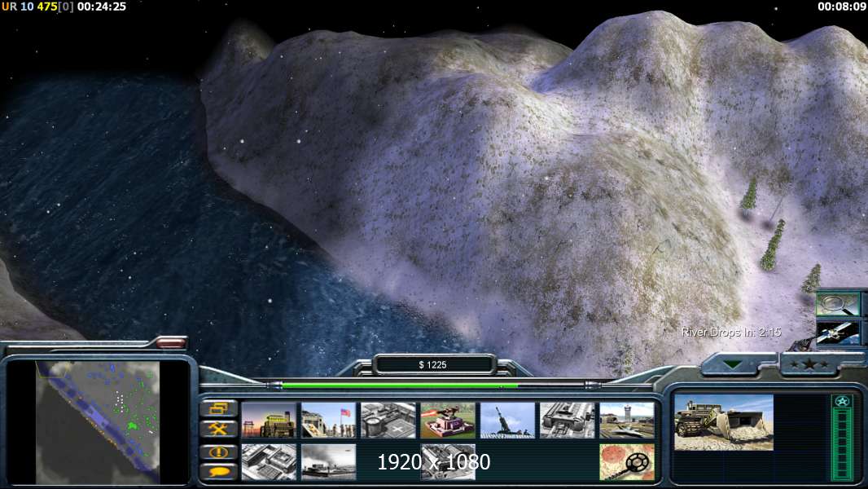Click the River Drops In countdown text
The width and height of the screenshot is (868, 489).
click(730, 332)
